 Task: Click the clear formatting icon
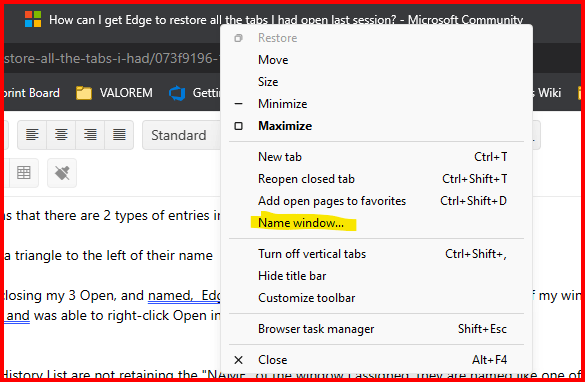pos(62,173)
